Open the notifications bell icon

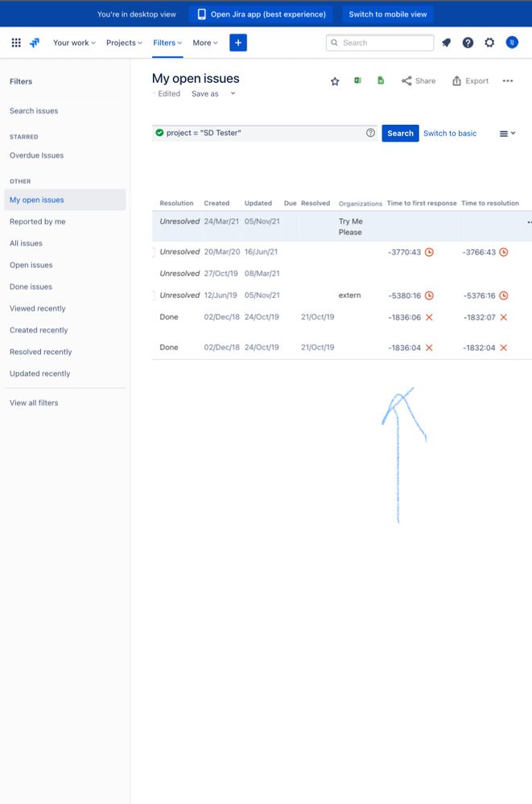click(x=447, y=43)
